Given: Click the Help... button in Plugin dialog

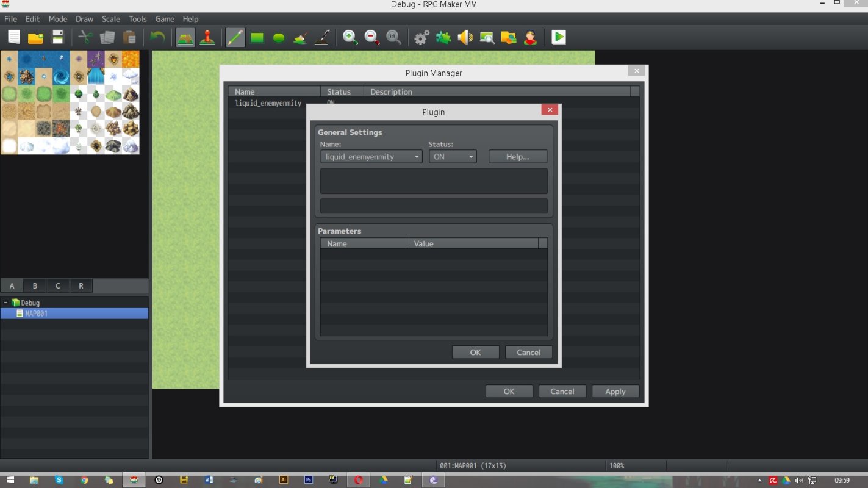Looking at the screenshot, I should pos(518,157).
